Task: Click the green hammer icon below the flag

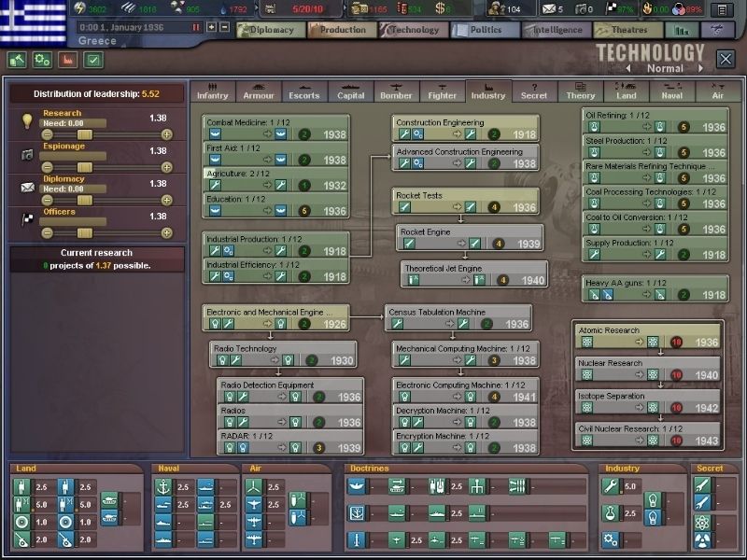Action: tap(17, 60)
